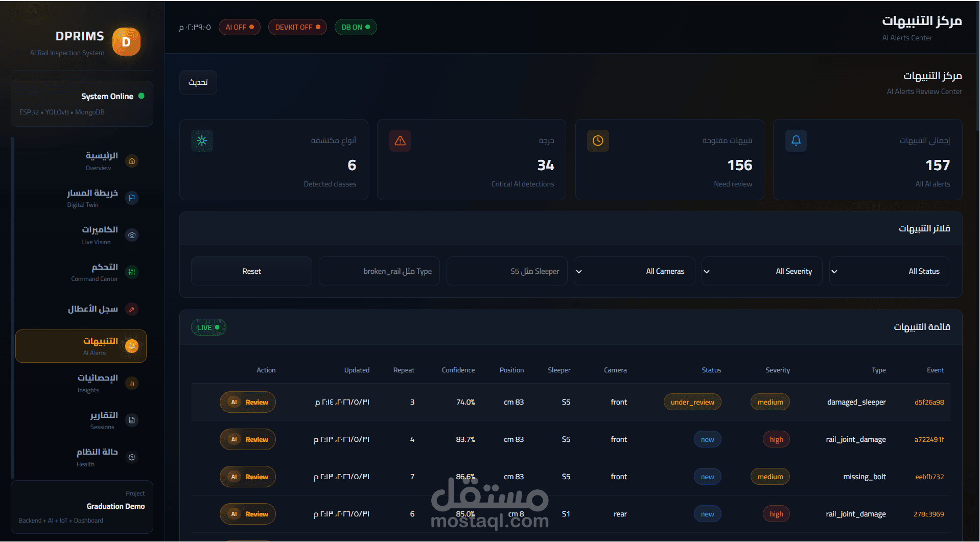Click the Detected classes sparkle icon

[202, 141]
